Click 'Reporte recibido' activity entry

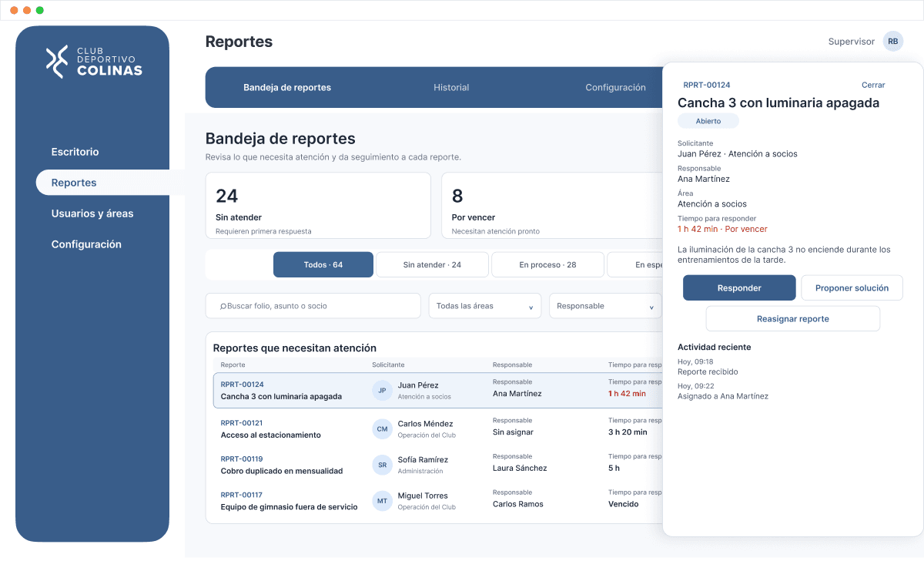708,371
